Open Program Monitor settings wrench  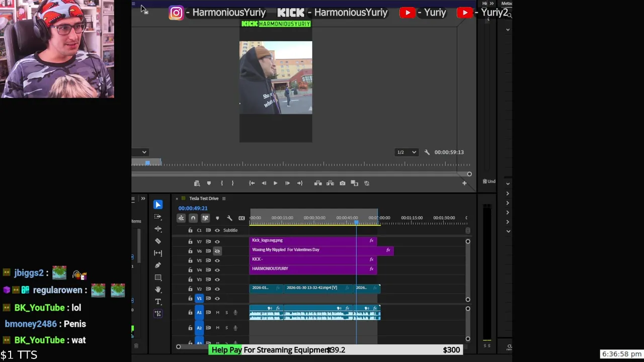[427, 152]
